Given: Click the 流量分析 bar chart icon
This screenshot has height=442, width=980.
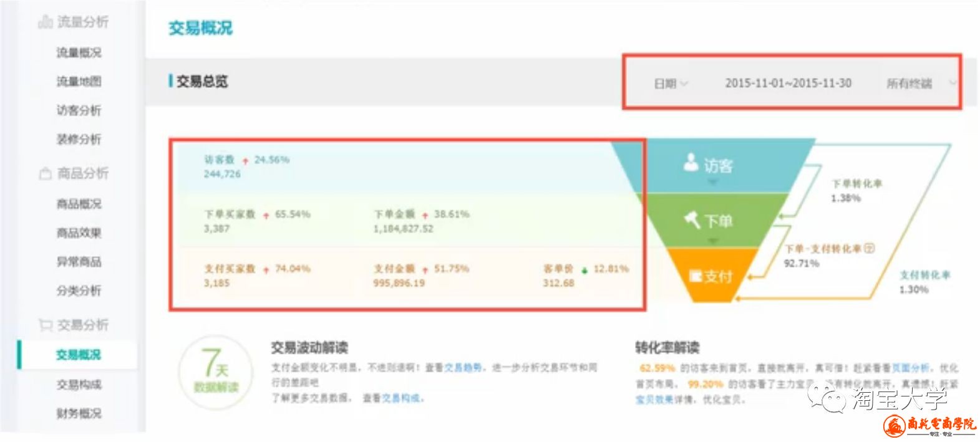Looking at the screenshot, I should point(45,22).
